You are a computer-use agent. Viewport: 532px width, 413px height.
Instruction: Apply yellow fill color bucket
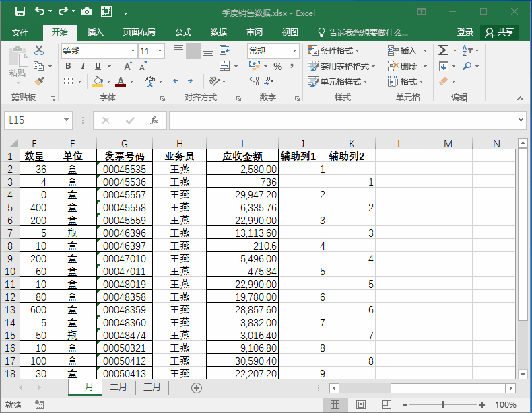pos(98,81)
